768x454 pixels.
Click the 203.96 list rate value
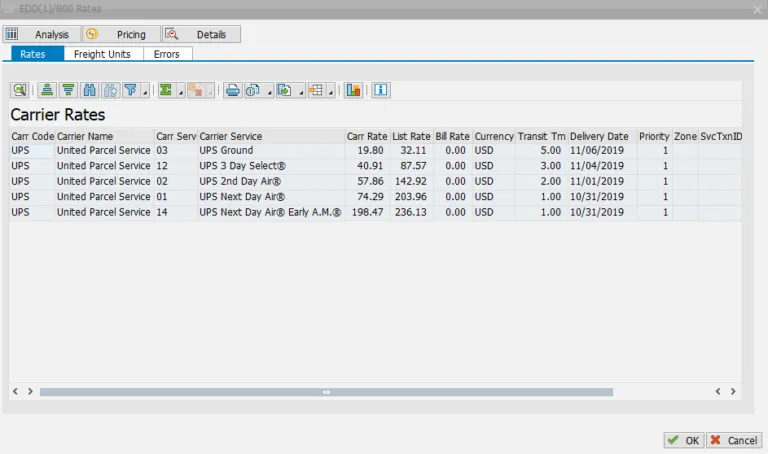(410, 197)
